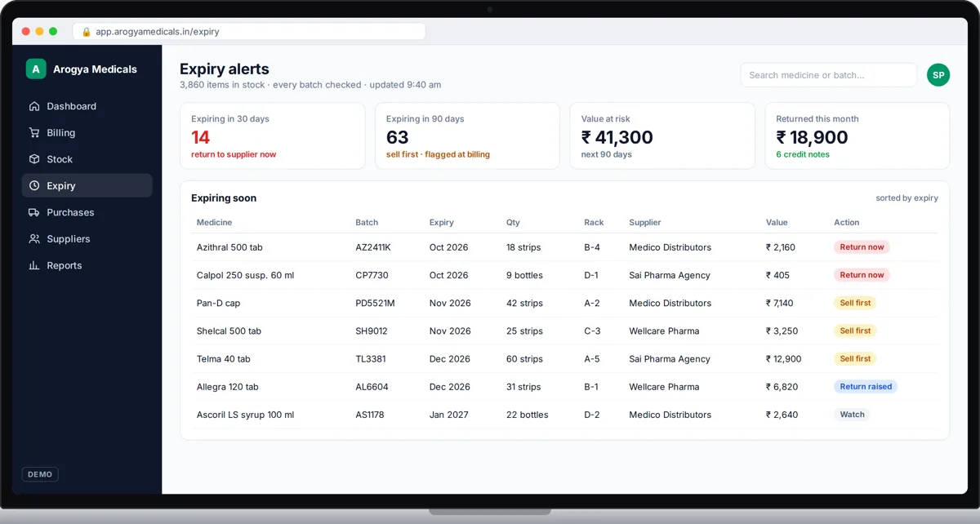Click the 6 credit notes text
This screenshot has width=980, height=524.
[x=802, y=154]
